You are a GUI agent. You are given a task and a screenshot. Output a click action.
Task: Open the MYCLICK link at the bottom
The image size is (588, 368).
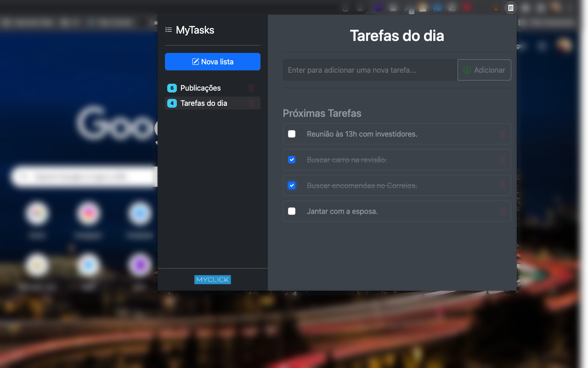click(x=212, y=279)
